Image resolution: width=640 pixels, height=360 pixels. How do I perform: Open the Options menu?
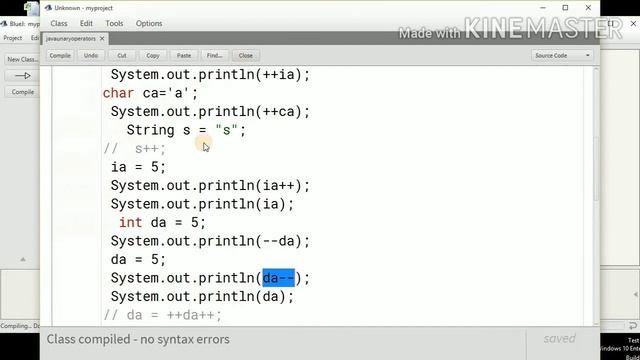tap(149, 24)
